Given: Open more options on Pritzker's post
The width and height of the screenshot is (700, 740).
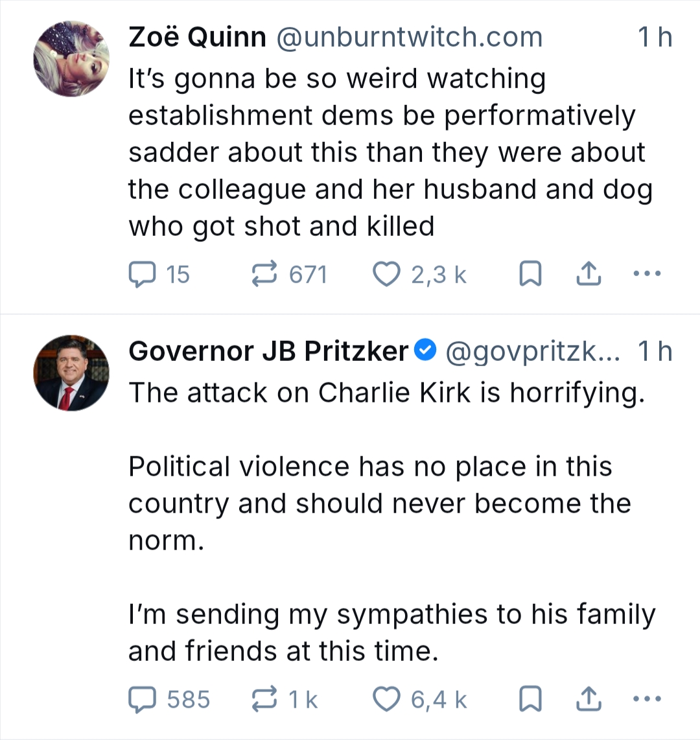Looking at the screenshot, I should [646, 700].
